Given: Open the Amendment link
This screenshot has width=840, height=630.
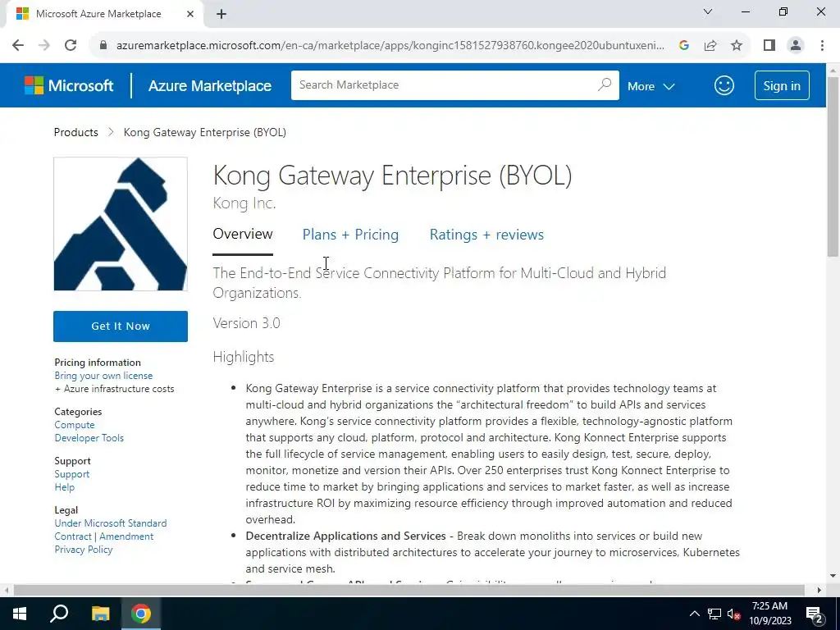Looking at the screenshot, I should [x=126, y=536].
